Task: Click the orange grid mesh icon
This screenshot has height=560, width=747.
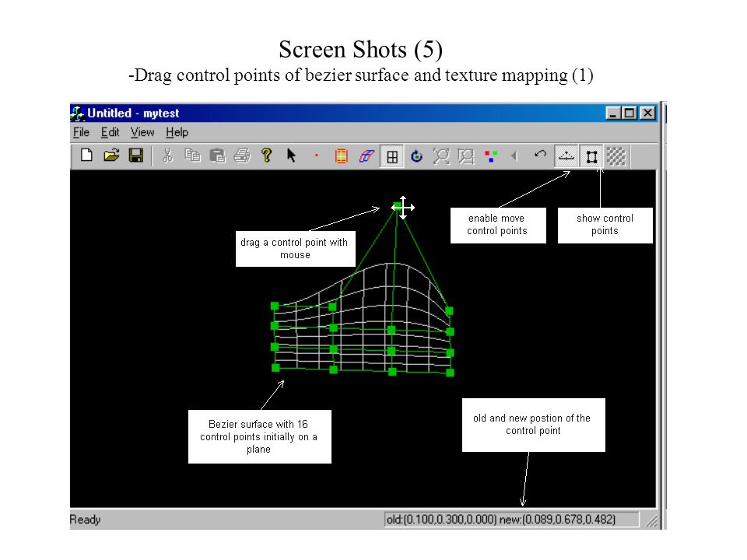Action: point(341,156)
